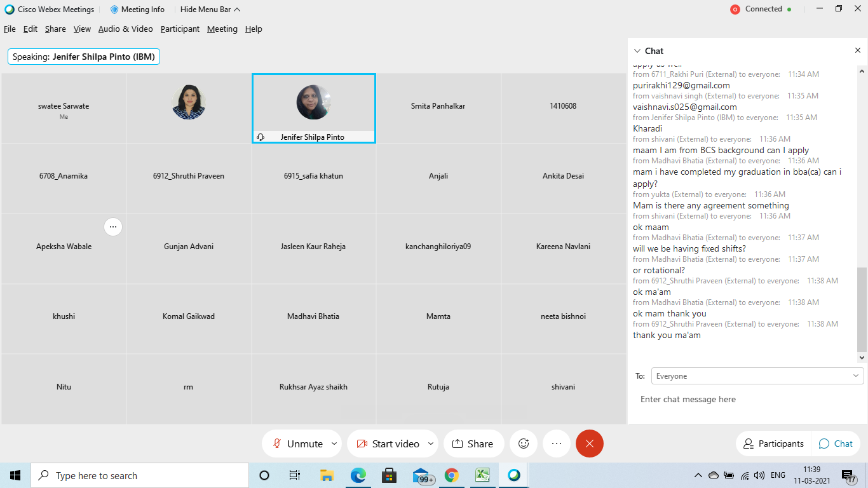This screenshot has height=488, width=868.
Task: Open the Meeting Info shield icon
Action: click(114, 10)
